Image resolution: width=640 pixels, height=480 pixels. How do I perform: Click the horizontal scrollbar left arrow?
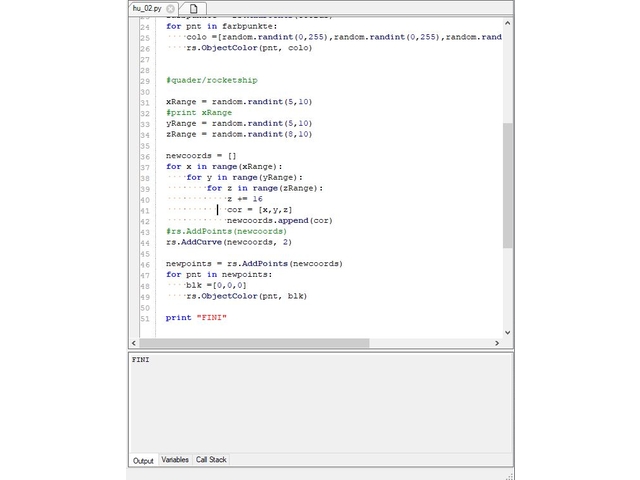tap(134, 343)
